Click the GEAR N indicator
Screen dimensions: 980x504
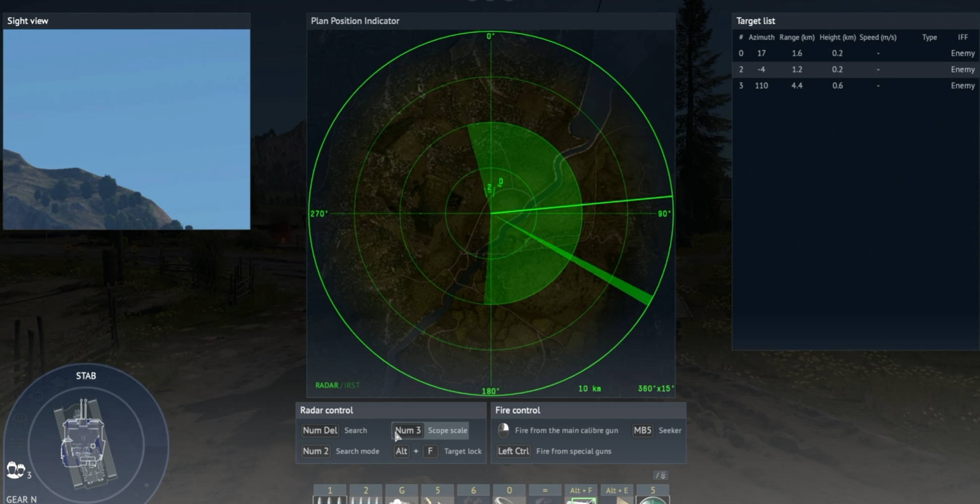pos(21,499)
